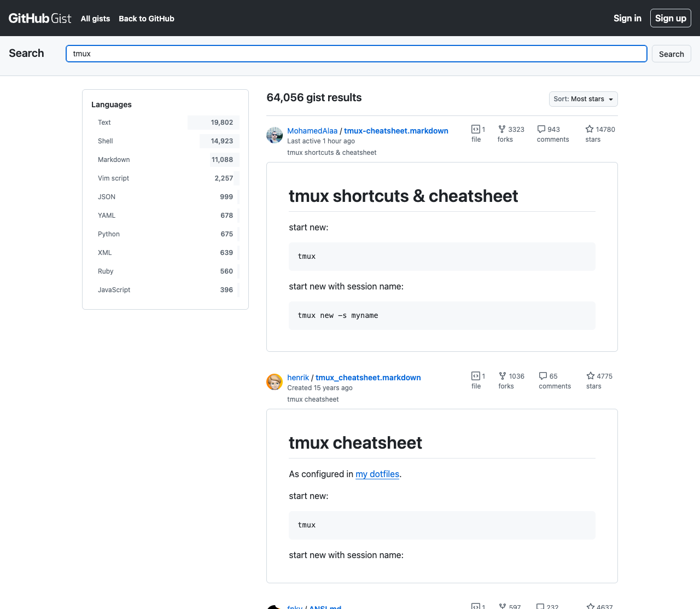The image size is (700, 609).
Task: Click 'Last active 1 hour ago' text
Action: click(x=321, y=141)
